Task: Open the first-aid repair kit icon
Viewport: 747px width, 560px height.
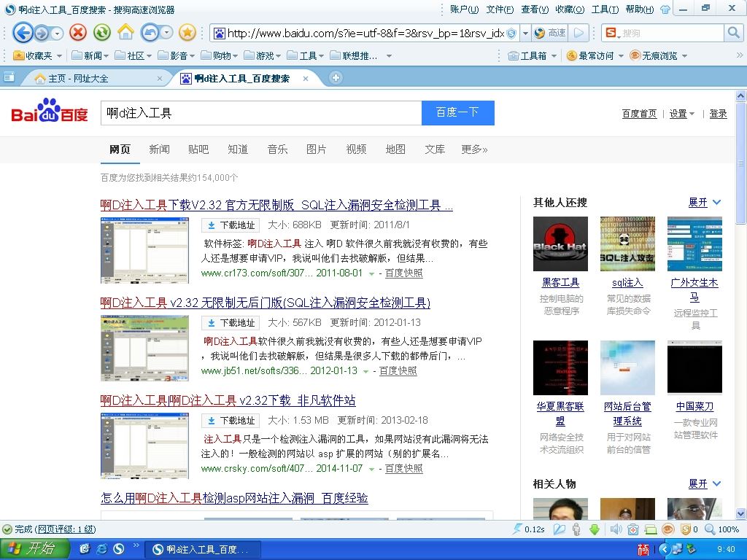Action: click(x=632, y=529)
